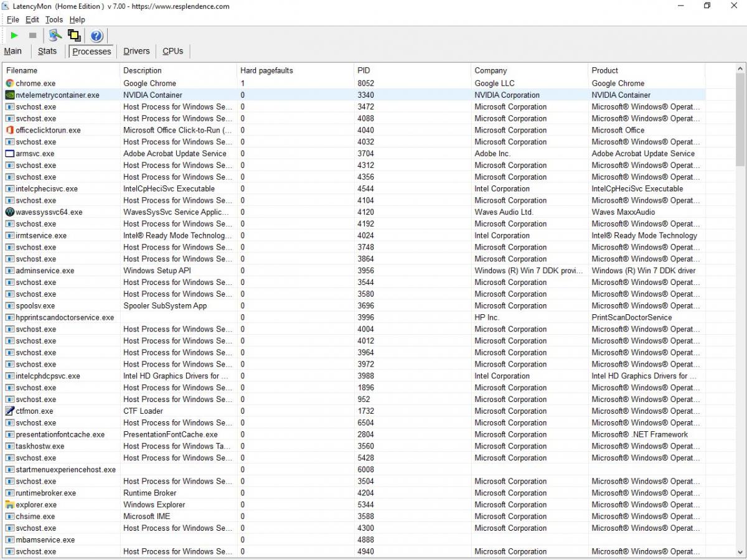
Task: Switch to the Stats tab
Action: coord(47,51)
